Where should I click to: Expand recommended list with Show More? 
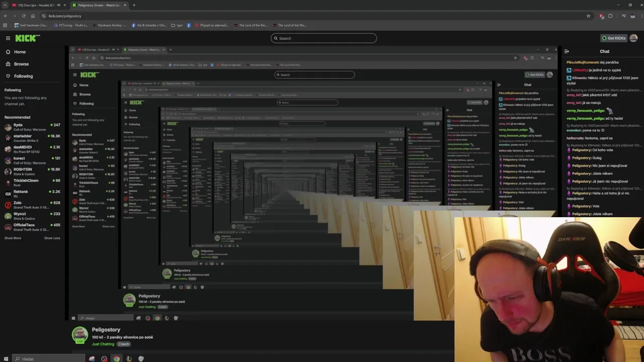(13, 238)
